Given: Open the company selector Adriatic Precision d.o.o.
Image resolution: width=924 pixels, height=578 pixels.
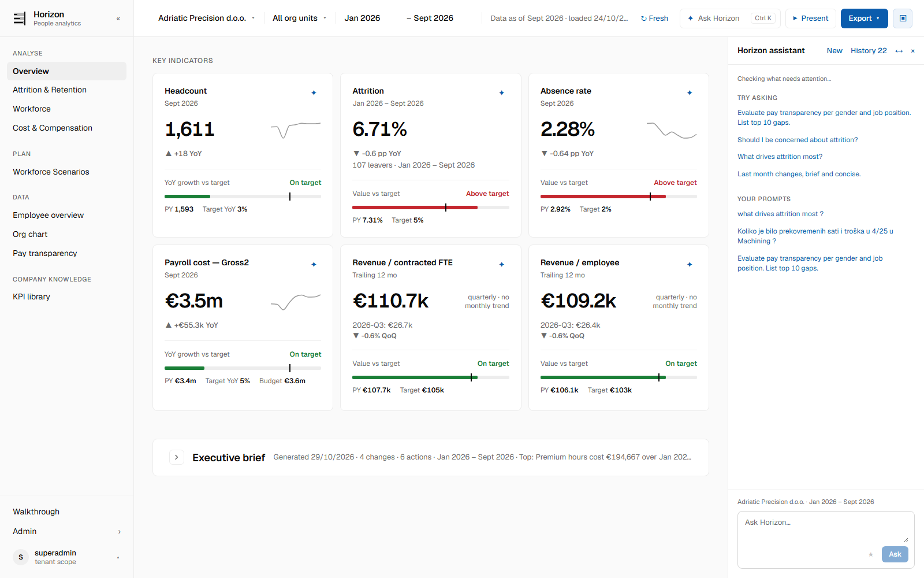Looking at the screenshot, I should [x=206, y=18].
